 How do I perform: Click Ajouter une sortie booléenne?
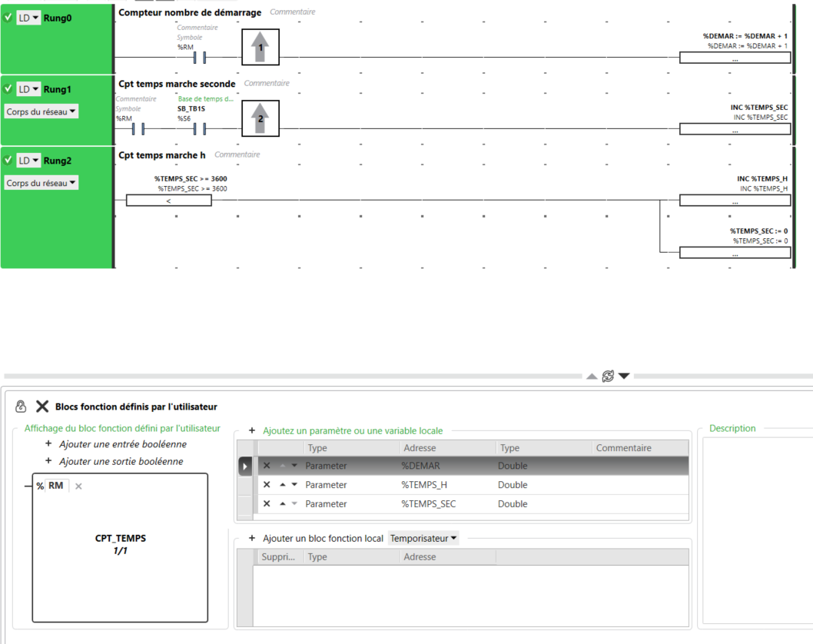click(120, 461)
